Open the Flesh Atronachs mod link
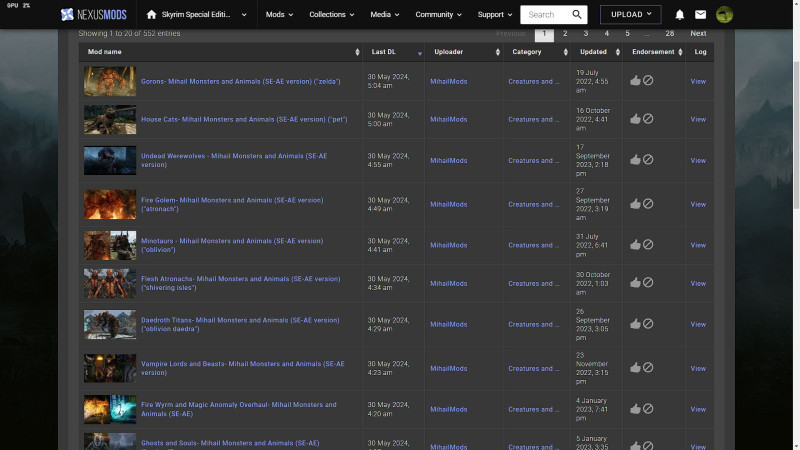Viewport: 800px width, 450px height. pos(241,283)
